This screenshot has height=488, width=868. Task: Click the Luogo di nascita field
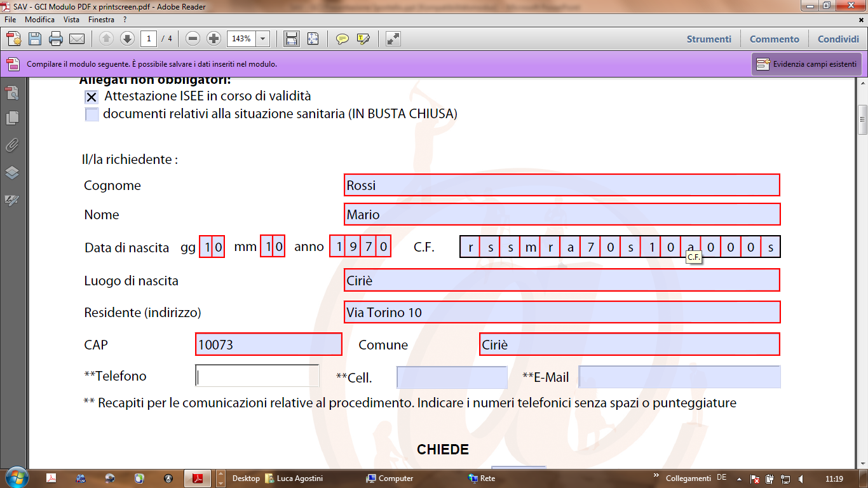562,280
